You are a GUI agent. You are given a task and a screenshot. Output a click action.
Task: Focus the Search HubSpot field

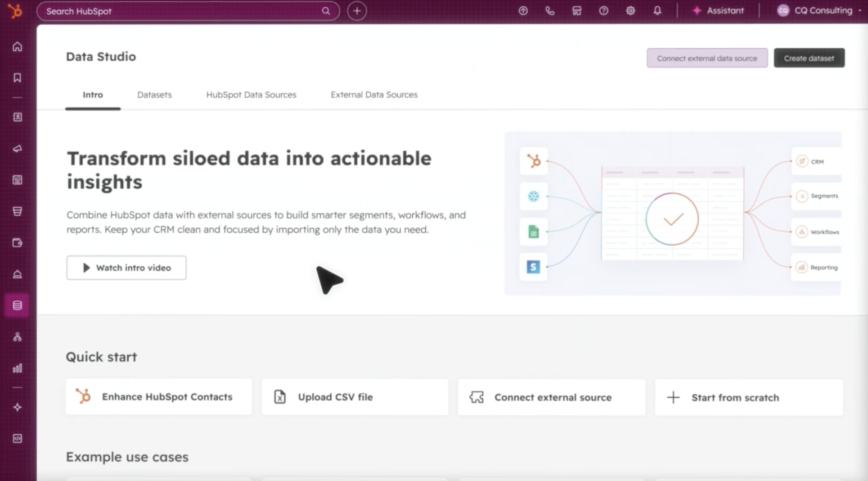pyautogui.click(x=188, y=11)
